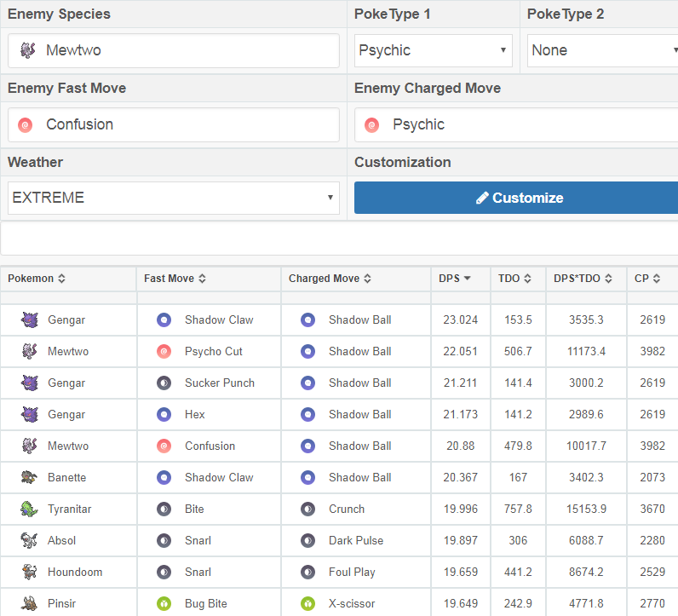Click the Houndoom sprite
678x616 pixels.
click(x=29, y=572)
